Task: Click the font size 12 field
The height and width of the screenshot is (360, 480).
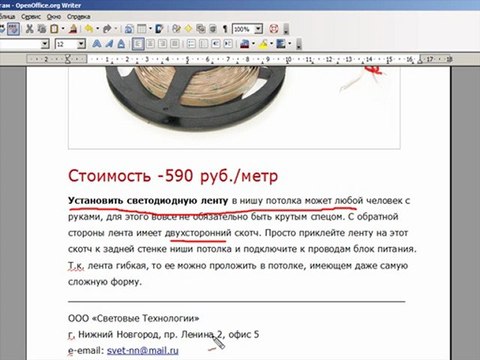Action: click(x=66, y=44)
